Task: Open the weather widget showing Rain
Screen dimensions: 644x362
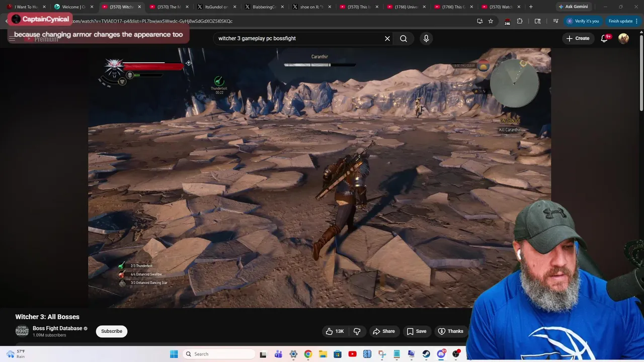Action: click(16, 354)
